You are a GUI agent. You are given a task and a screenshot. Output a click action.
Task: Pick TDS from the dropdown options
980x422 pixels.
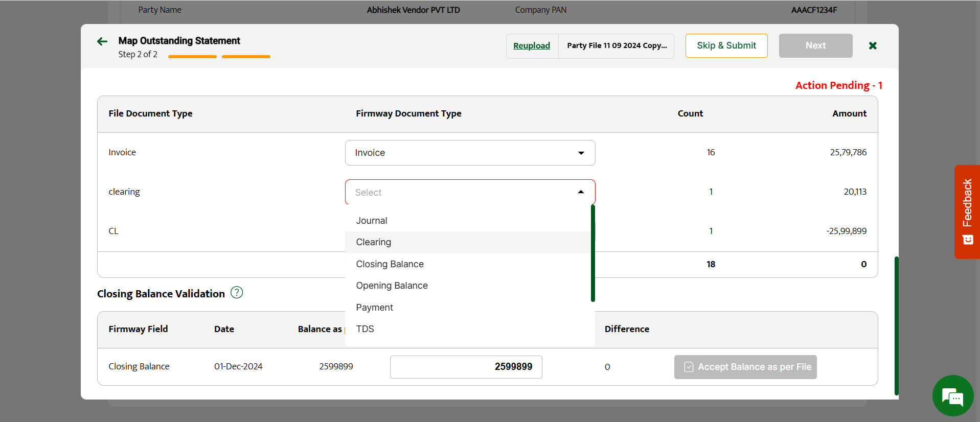click(365, 329)
